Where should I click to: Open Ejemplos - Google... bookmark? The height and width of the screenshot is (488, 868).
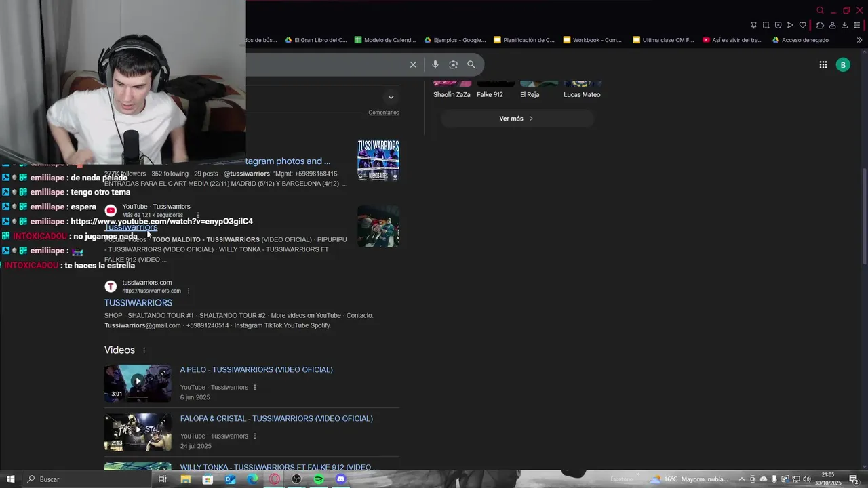pyautogui.click(x=455, y=40)
